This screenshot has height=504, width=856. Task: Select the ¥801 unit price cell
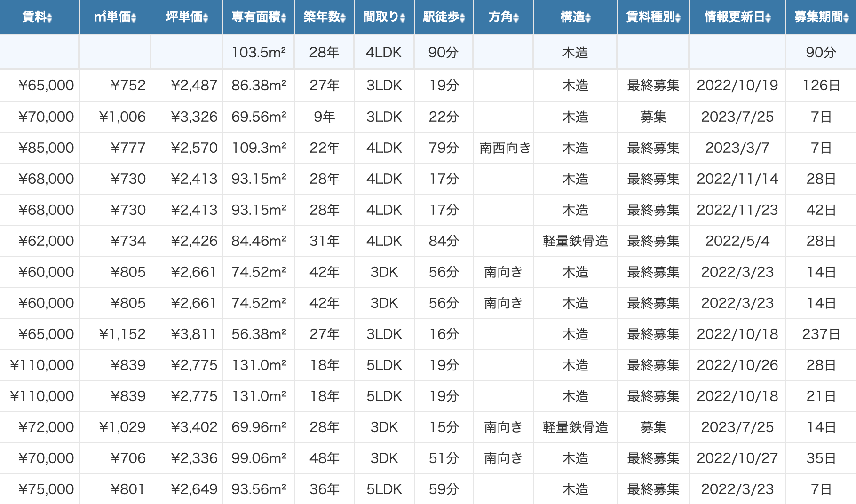115,489
